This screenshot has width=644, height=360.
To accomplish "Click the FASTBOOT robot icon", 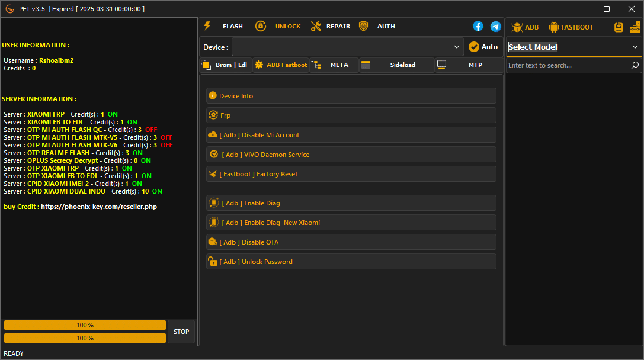I will 554,26.
